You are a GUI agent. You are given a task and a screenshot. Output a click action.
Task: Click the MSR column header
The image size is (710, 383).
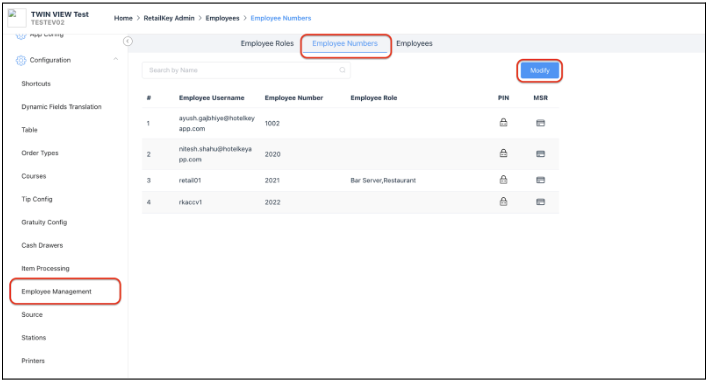click(x=541, y=98)
